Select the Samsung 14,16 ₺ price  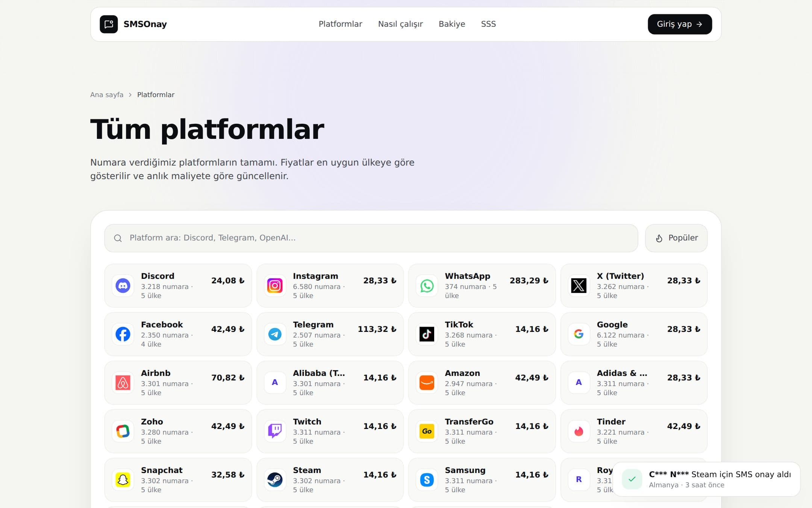(532, 475)
